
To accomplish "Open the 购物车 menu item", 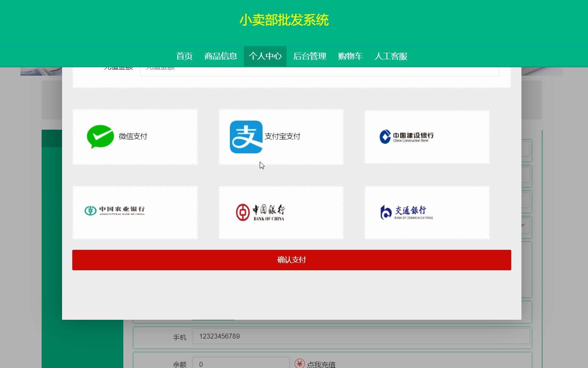I will [350, 56].
